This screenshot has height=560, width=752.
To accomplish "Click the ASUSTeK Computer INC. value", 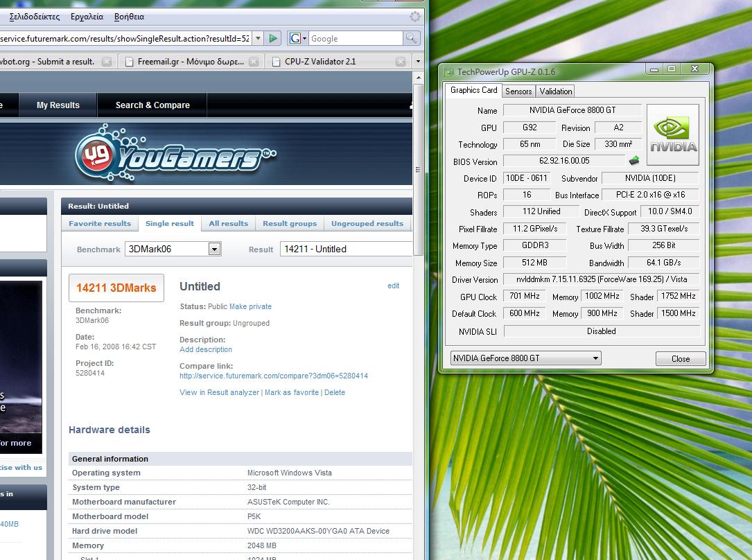I will point(288,502).
